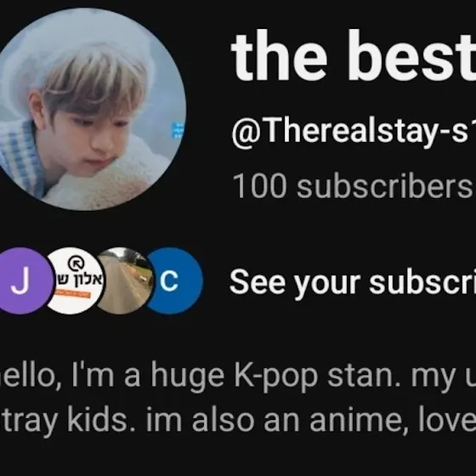476x476 pixels.
Task: Select the @Therealstay-s channel handle
Action: (354, 131)
